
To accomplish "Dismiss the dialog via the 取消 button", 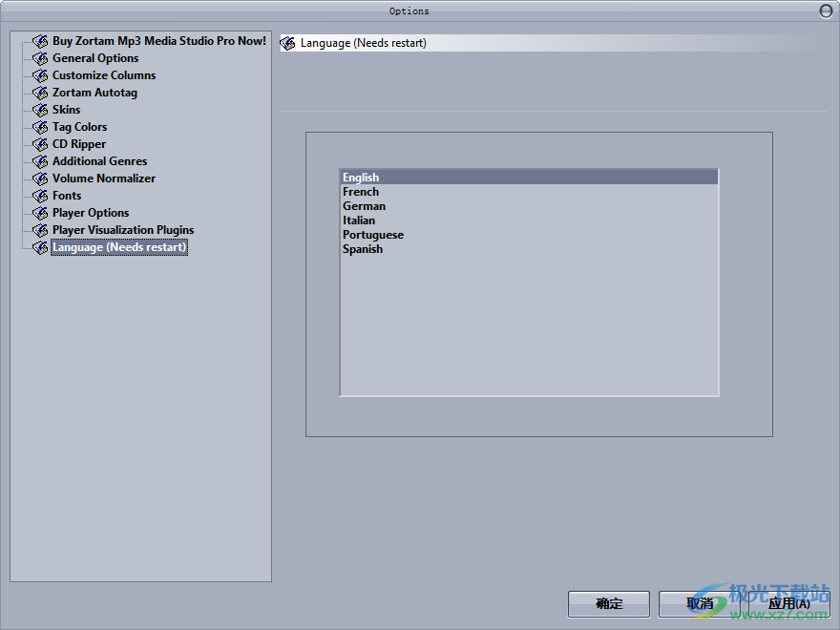I will (x=699, y=604).
